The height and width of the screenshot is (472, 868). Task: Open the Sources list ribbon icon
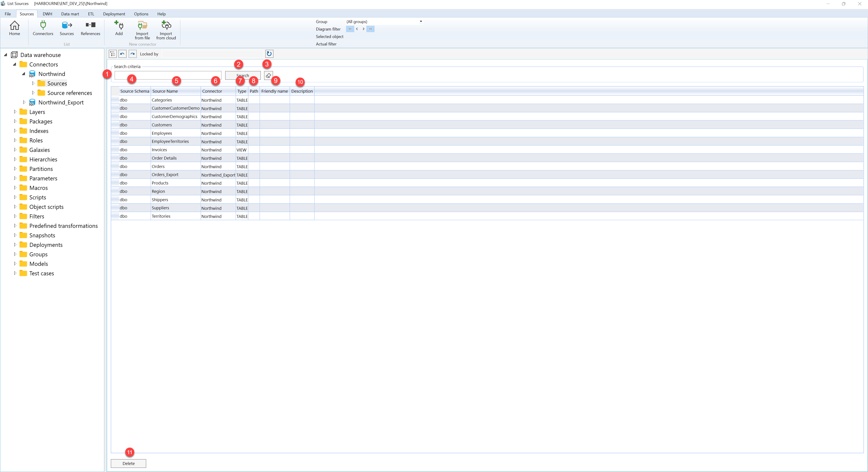click(x=67, y=28)
